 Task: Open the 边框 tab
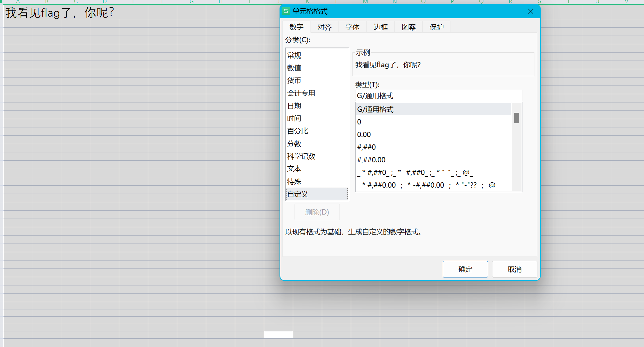tap(380, 27)
